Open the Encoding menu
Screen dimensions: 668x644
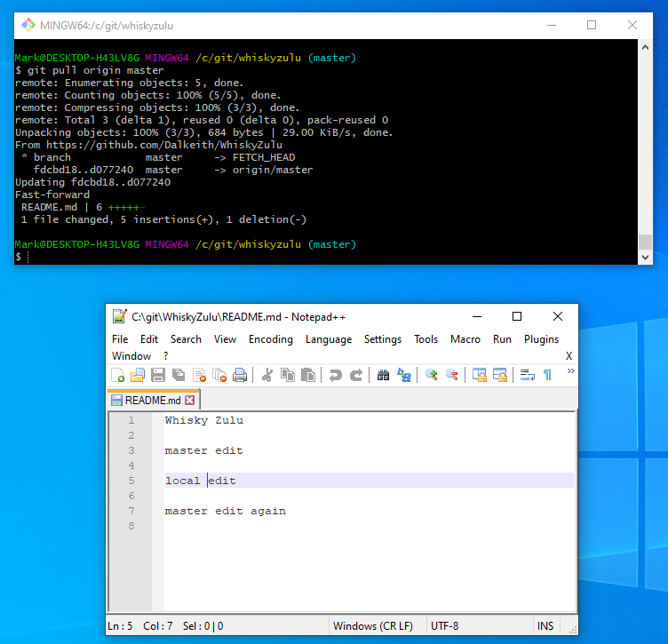[271, 339]
